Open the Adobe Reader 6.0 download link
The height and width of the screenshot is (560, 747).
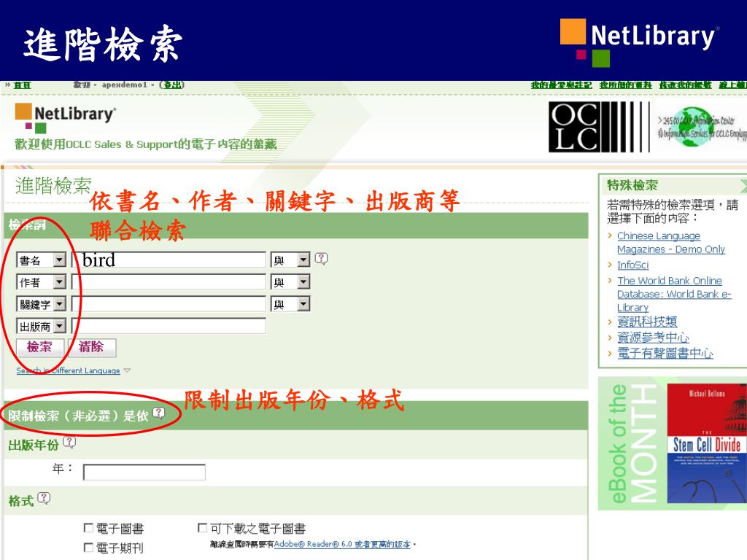[342, 544]
